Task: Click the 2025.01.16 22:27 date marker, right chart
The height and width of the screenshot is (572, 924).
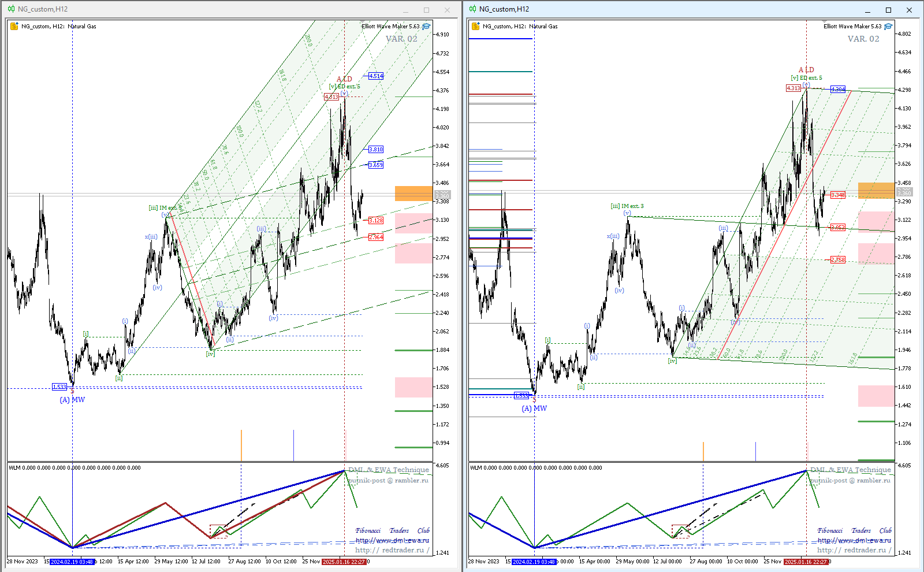Action: [806, 562]
